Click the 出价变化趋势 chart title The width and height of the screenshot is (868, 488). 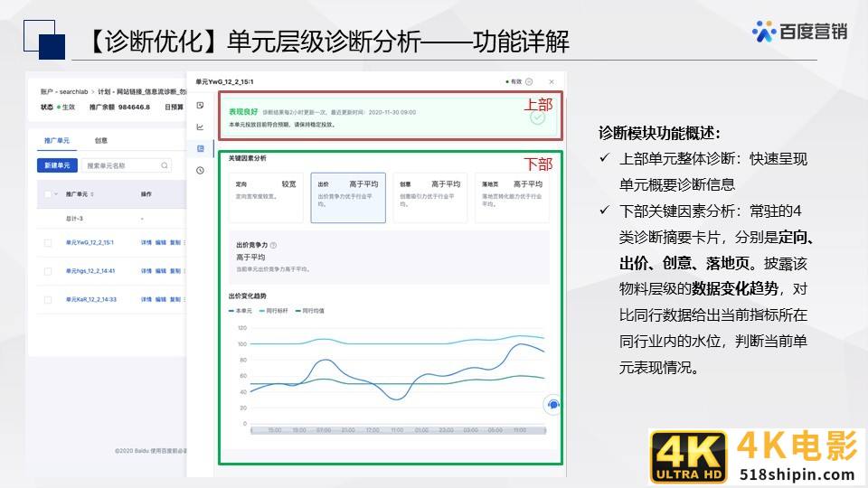point(248,296)
